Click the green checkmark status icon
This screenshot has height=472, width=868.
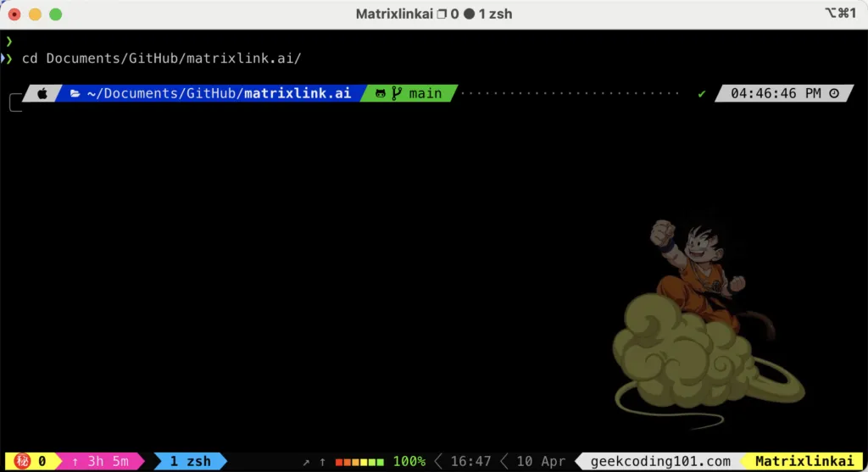(x=701, y=93)
